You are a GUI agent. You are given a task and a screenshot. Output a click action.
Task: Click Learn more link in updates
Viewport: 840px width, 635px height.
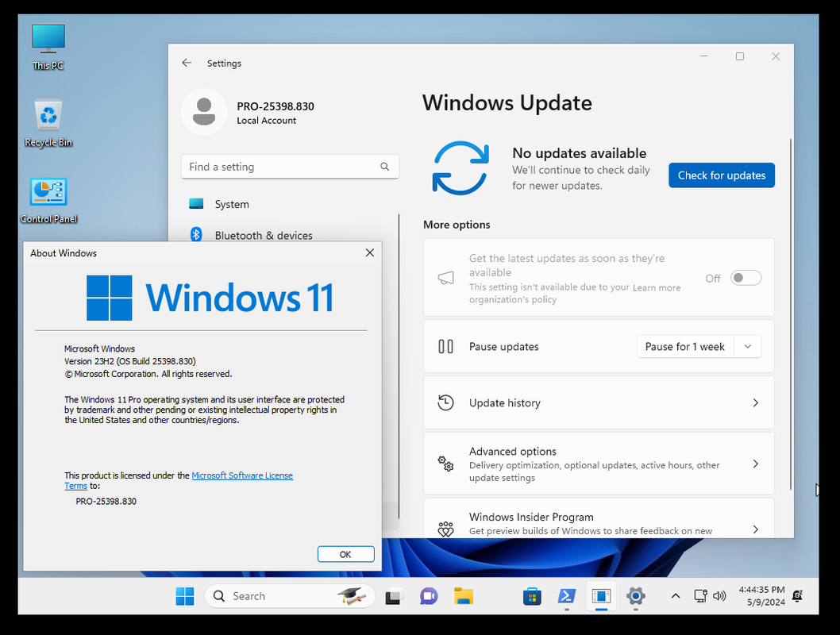pos(657,288)
